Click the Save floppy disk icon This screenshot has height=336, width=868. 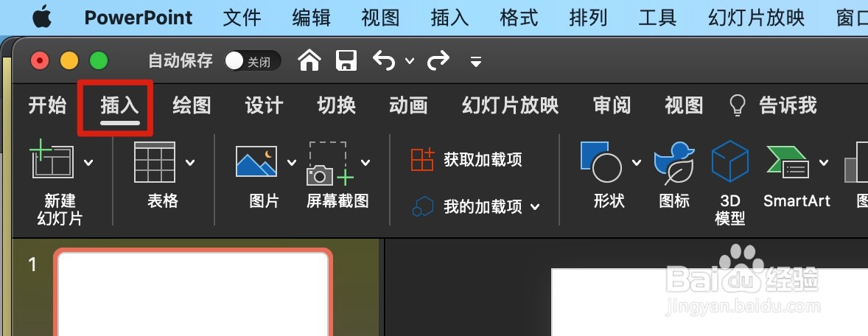tap(346, 60)
